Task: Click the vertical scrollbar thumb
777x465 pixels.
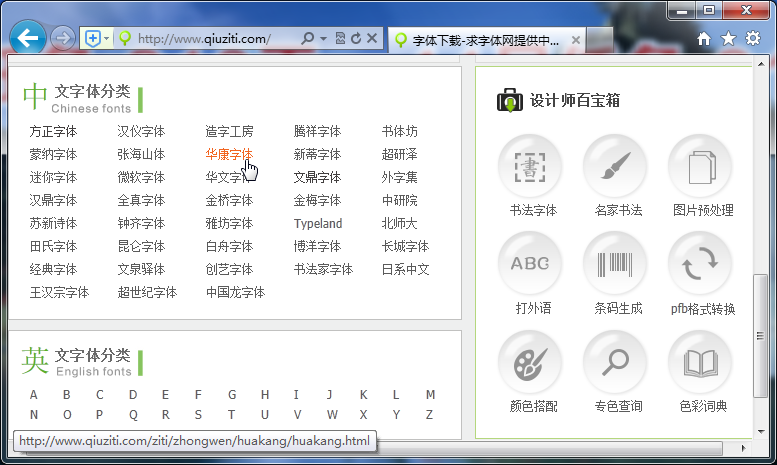Action: click(x=760, y=336)
